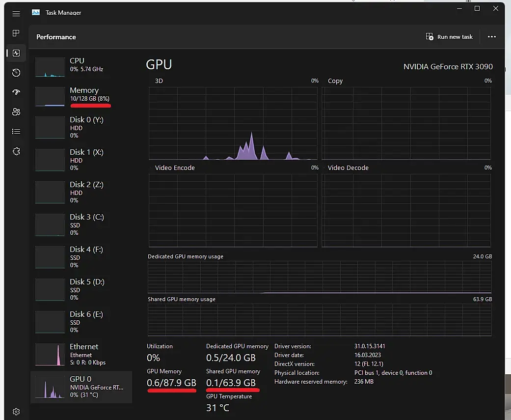Open the Copy graph engine dropdown
The height and width of the screenshot is (420, 511).
click(335, 81)
